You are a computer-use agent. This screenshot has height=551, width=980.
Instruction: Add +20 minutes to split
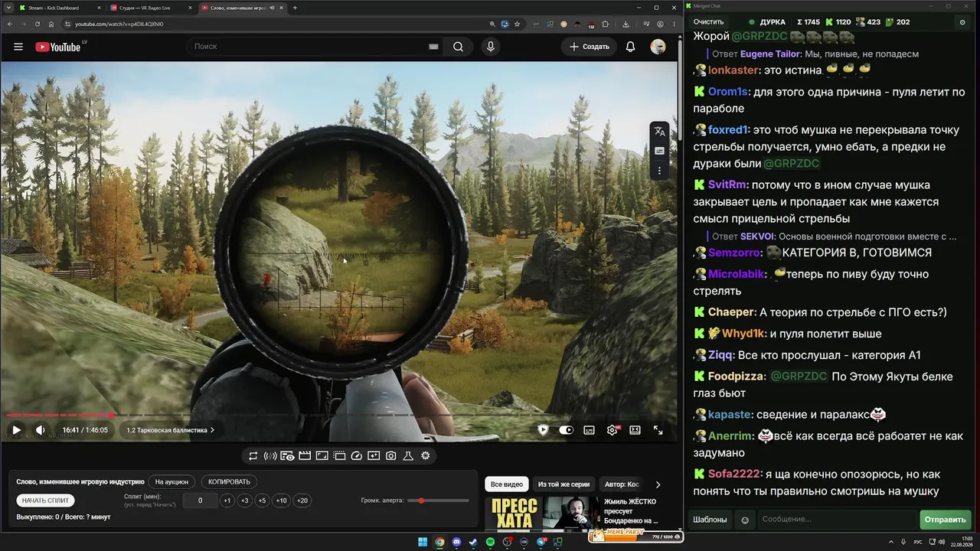click(x=302, y=500)
